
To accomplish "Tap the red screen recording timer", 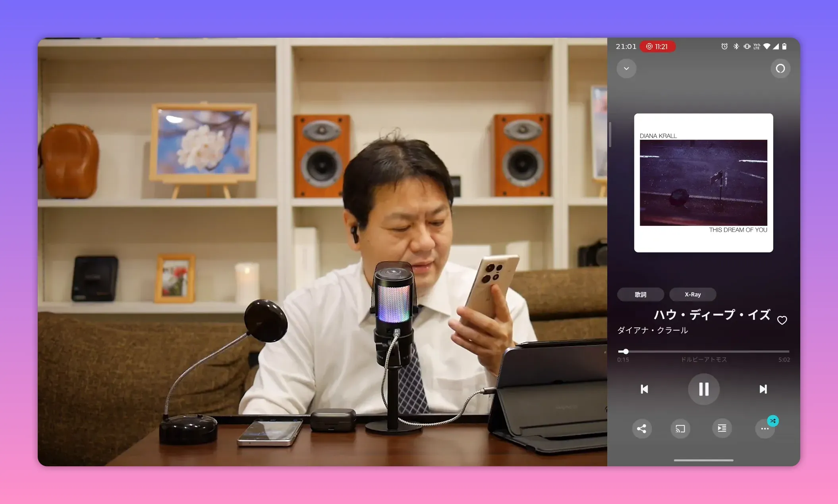I will [658, 46].
